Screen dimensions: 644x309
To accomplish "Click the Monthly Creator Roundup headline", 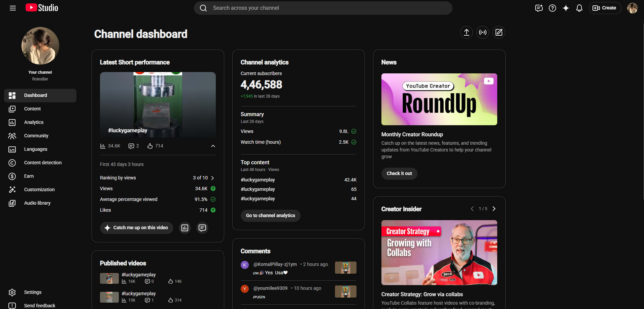I will coord(412,134).
